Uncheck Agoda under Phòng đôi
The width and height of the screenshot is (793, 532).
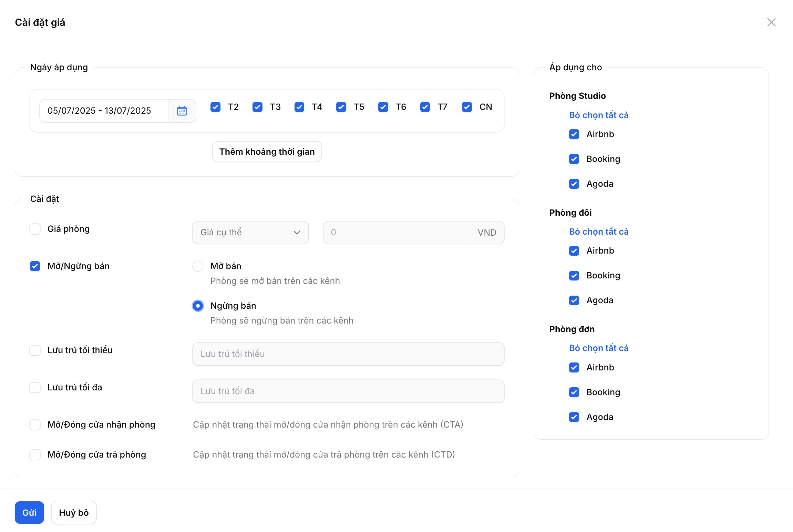pos(574,300)
